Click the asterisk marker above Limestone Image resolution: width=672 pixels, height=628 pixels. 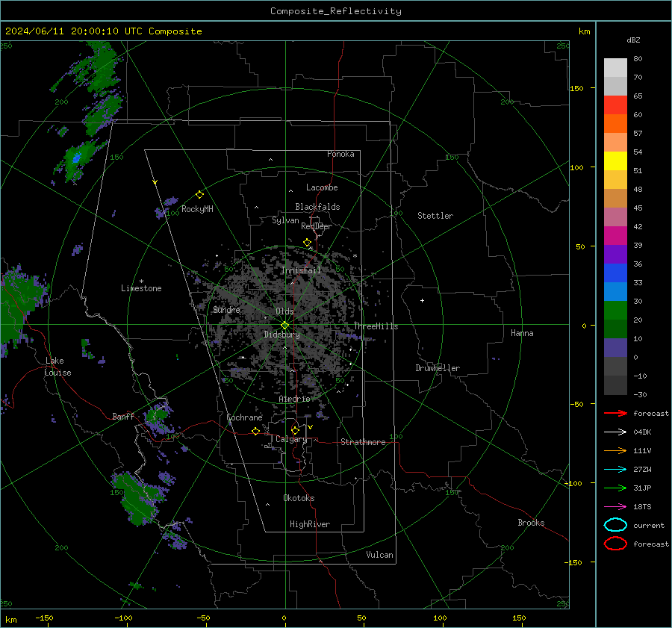coord(141,282)
